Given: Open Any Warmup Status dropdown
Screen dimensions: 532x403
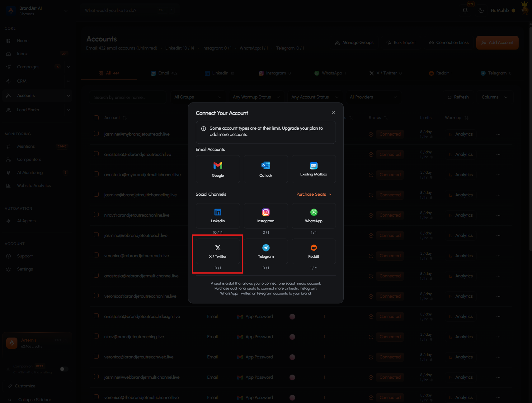Looking at the screenshot, I should click(x=256, y=97).
